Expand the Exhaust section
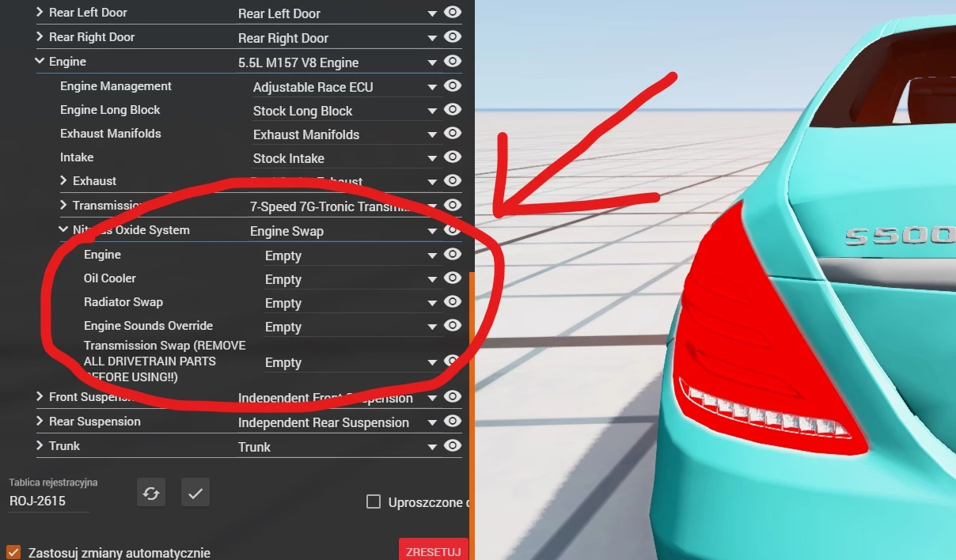Image resolution: width=956 pixels, height=560 pixels. 63,180
